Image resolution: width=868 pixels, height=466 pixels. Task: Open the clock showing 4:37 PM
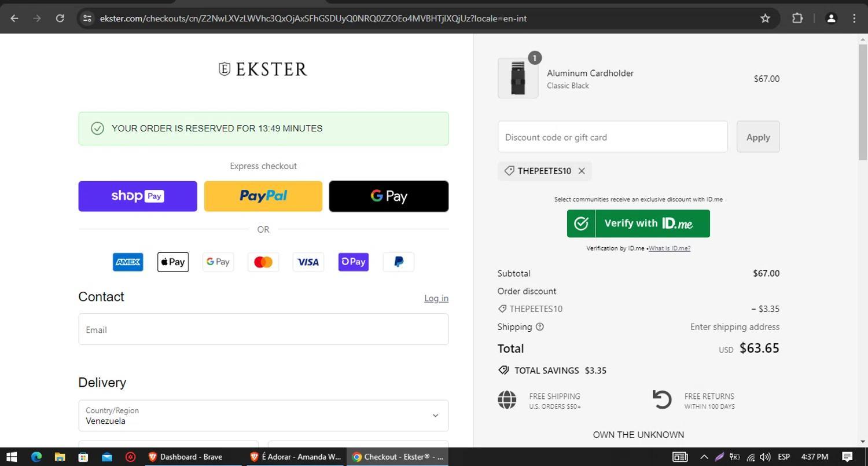click(x=815, y=457)
